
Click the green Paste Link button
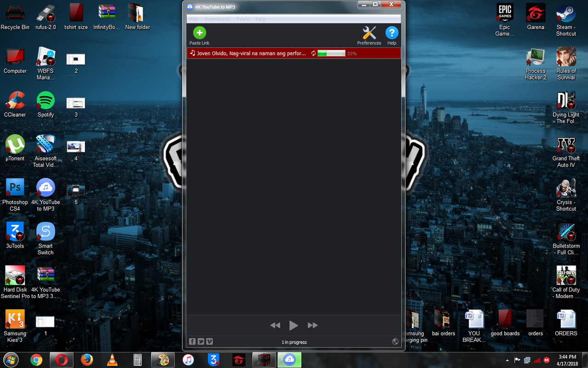(199, 35)
